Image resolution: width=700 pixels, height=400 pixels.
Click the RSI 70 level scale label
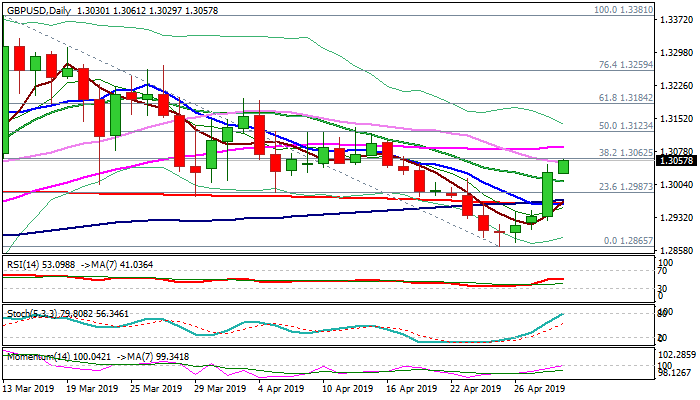click(664, 271)
